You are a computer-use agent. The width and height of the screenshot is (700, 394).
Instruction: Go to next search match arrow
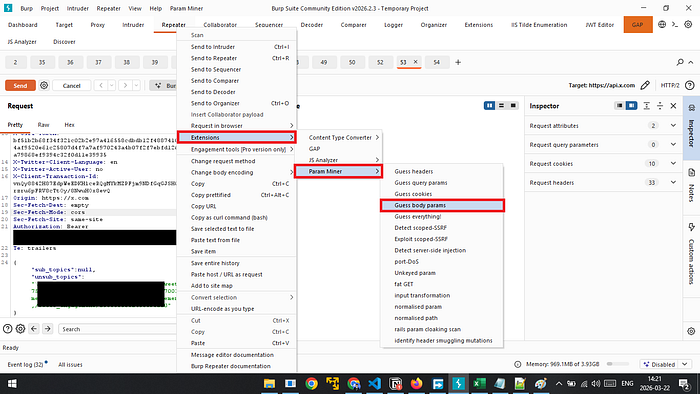(x=47, y=329)
